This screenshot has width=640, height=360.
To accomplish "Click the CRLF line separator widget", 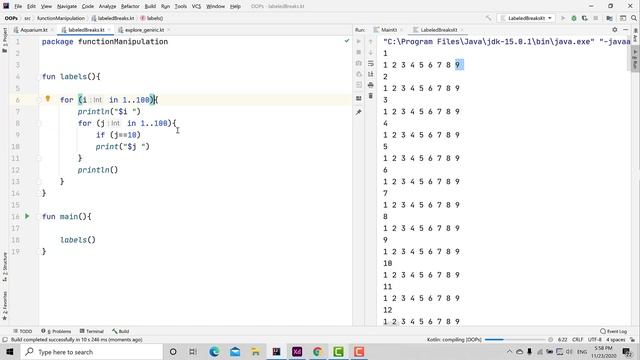I will coord(578,340).
